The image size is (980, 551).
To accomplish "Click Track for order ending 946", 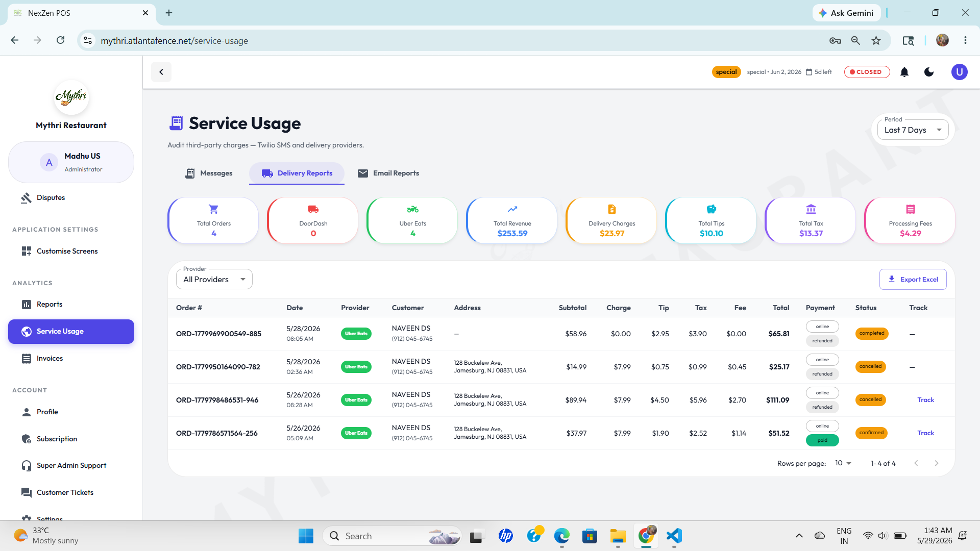I will [925, 400].
